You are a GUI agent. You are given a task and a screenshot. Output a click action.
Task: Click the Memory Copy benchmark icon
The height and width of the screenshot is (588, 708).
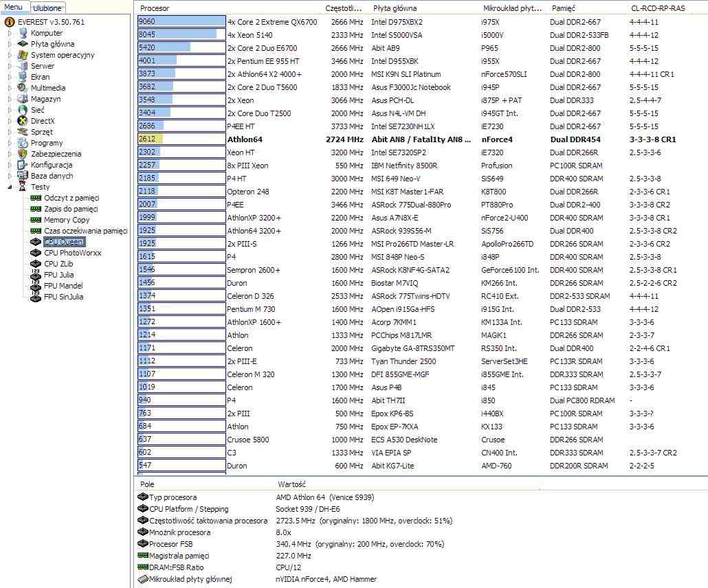coord(36,220)
